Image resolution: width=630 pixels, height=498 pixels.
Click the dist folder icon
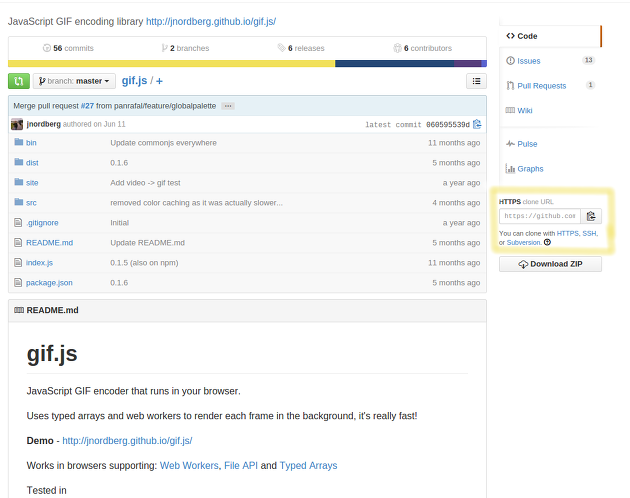pos(18,162)
